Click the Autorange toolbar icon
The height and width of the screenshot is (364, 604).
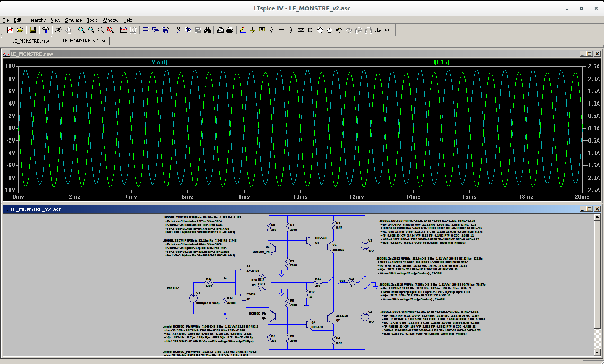(133, 30)
